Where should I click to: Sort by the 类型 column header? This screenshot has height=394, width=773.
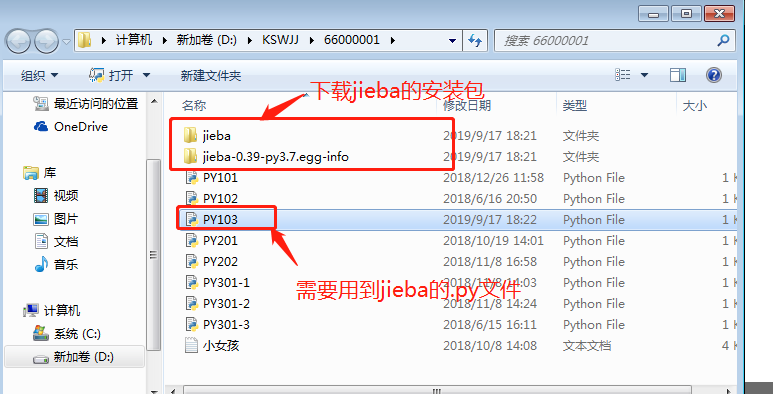click(x=575, y=106)
